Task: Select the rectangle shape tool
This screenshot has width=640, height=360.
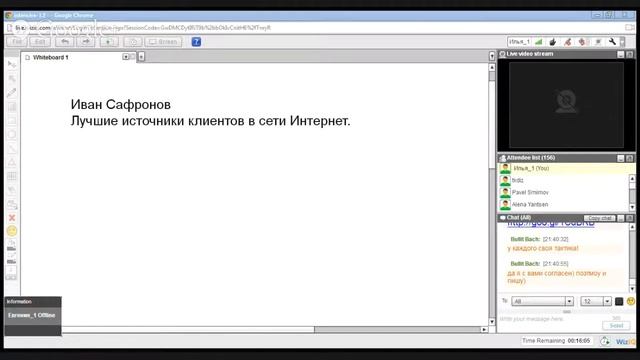Action: click(12, 121)
